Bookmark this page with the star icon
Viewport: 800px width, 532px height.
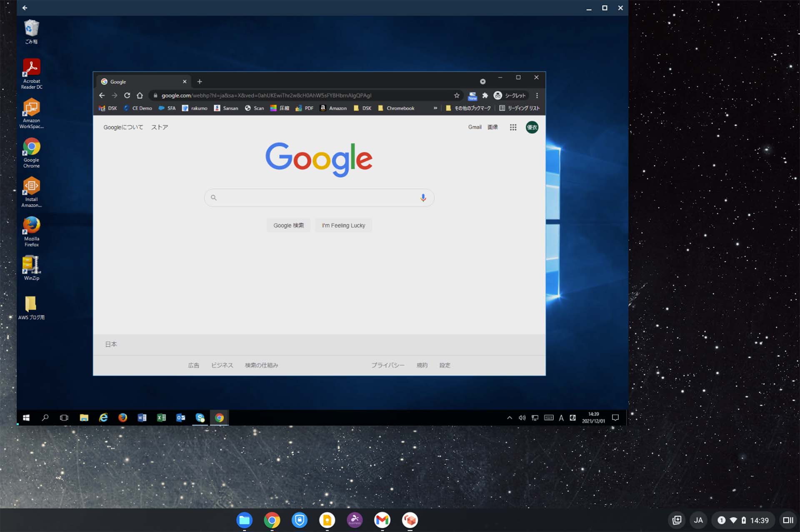(457, 95)
